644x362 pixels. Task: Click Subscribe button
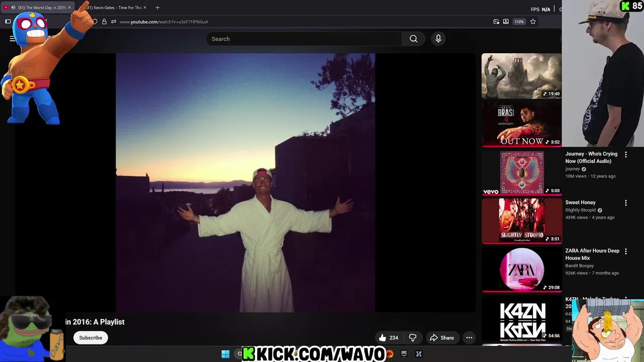tap(91, 338)
